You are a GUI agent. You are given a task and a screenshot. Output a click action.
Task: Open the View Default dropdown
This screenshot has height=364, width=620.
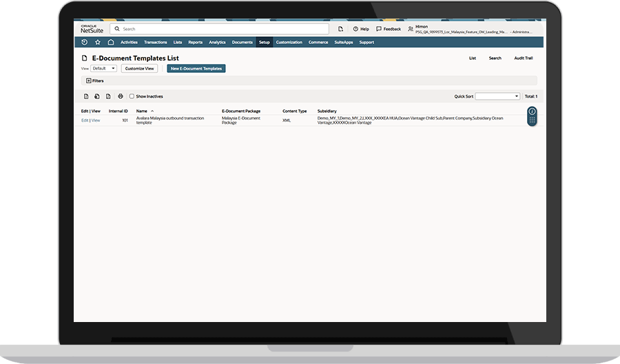103,68
